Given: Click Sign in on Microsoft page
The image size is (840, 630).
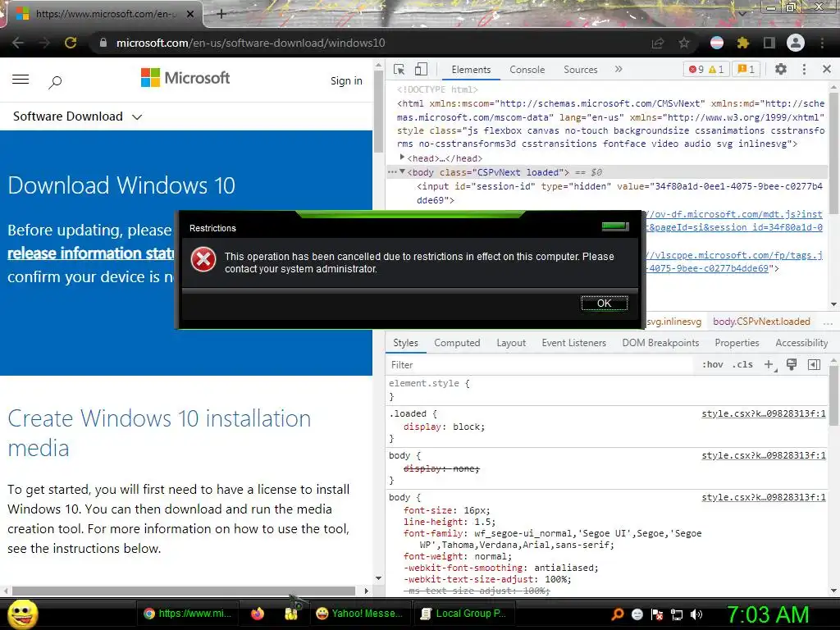Looking at the screenshot, I should 346,80.
